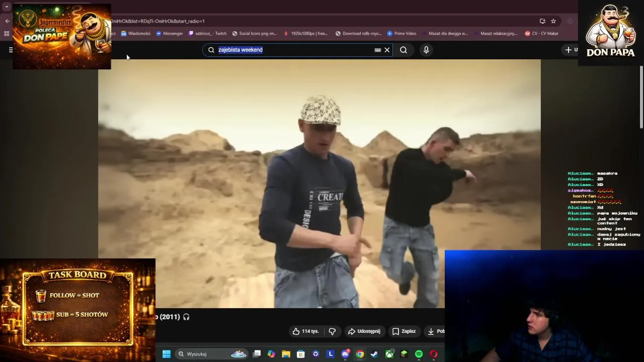Click the install/cast icon in address bar
644x362 pixels.
[x=542, y=21]
